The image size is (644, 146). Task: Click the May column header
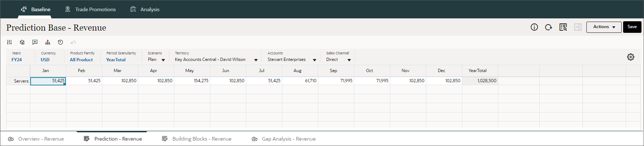[192, 71]
